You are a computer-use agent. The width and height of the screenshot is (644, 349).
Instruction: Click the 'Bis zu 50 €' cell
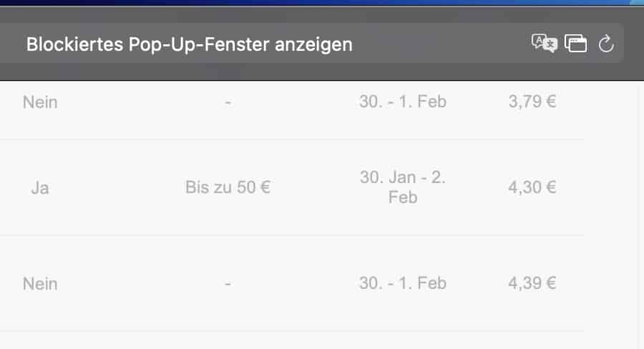[x=228, y=188]
